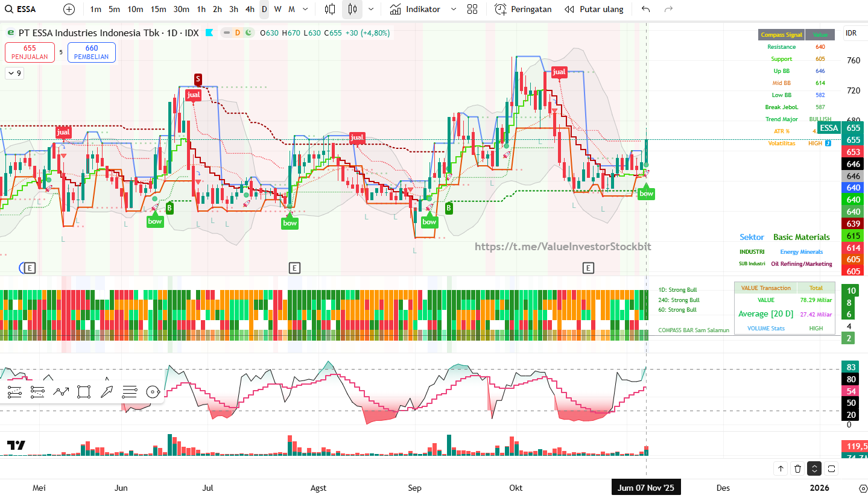This screenshot has width=868, height=498.
Task: Click the Average [20 D] label
Action: tap(766, 314)
